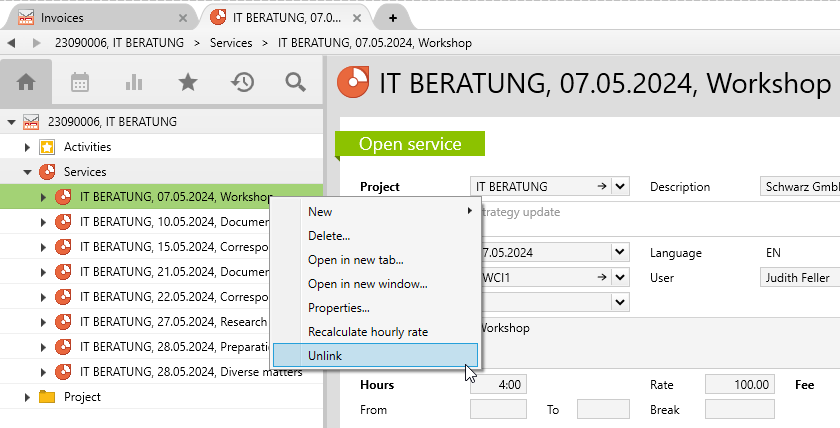Close the Invoices tab
This screenshot has height=428, width=840.
click(182, 18)
